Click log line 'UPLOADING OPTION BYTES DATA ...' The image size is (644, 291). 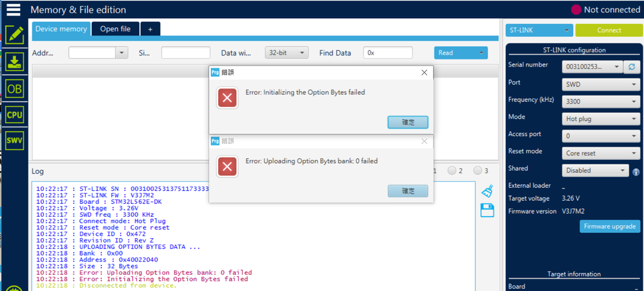[x=118, y=247]
